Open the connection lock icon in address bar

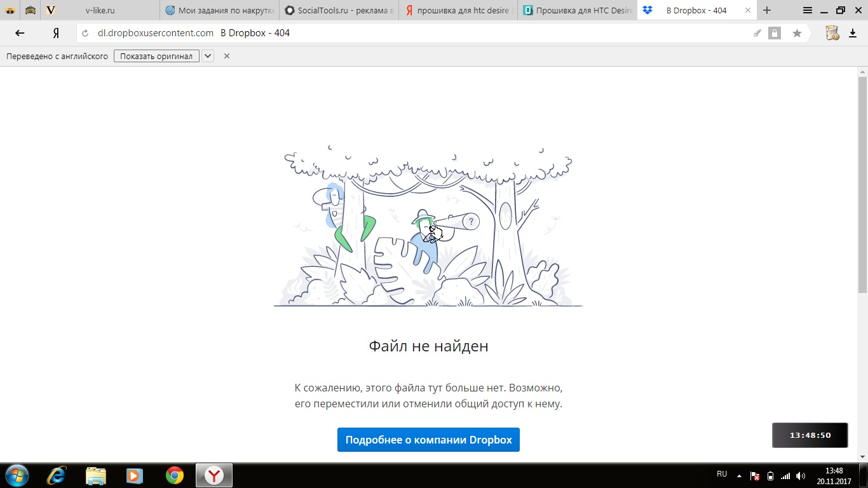click(774, 33)
